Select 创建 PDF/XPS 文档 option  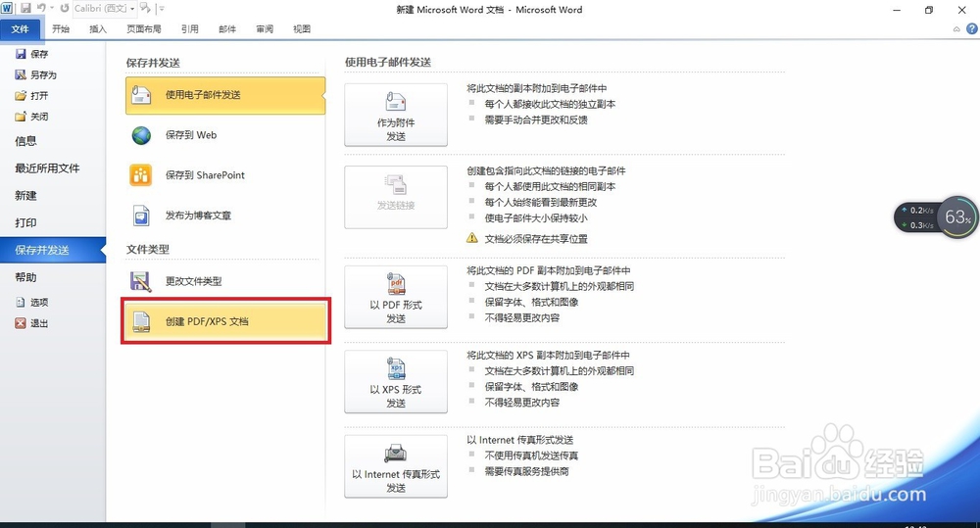click(x=225, y=321)
